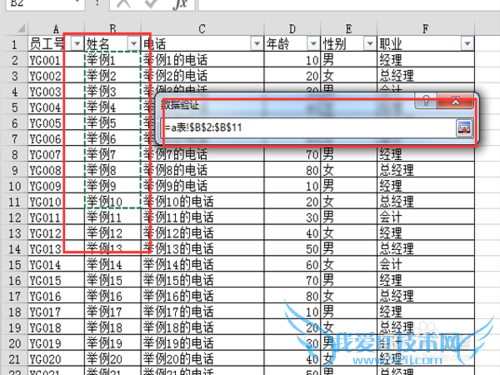The height and width of the screenshot is (375, 500).
Task: Click 电话 header cell text
Action: [154, 44]
